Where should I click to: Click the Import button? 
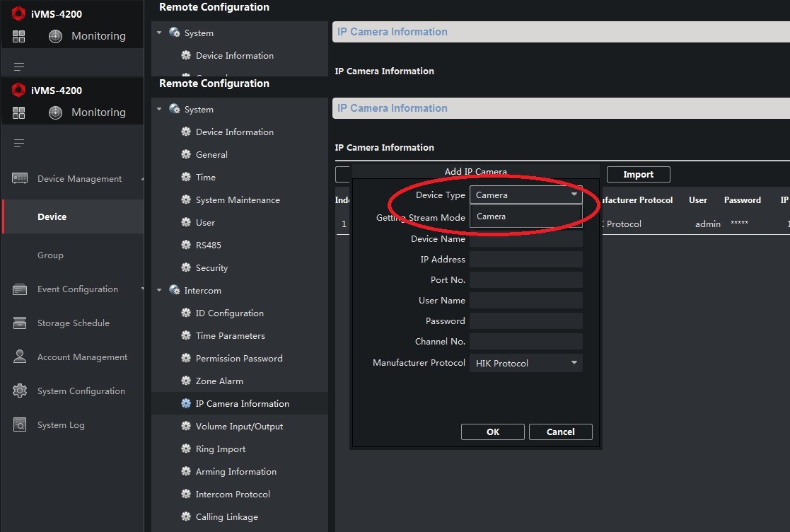(638, 175)
